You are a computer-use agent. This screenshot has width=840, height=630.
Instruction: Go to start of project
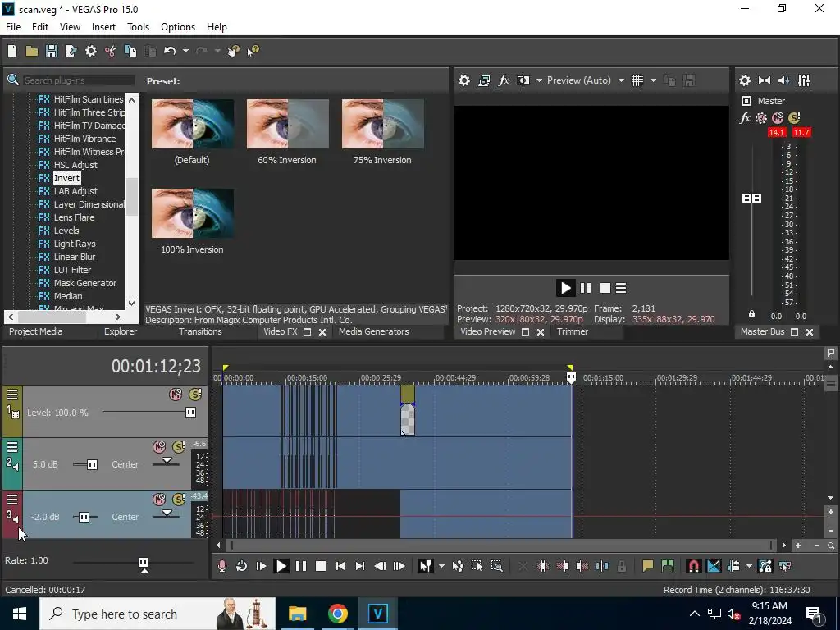(x=340, y=566)
